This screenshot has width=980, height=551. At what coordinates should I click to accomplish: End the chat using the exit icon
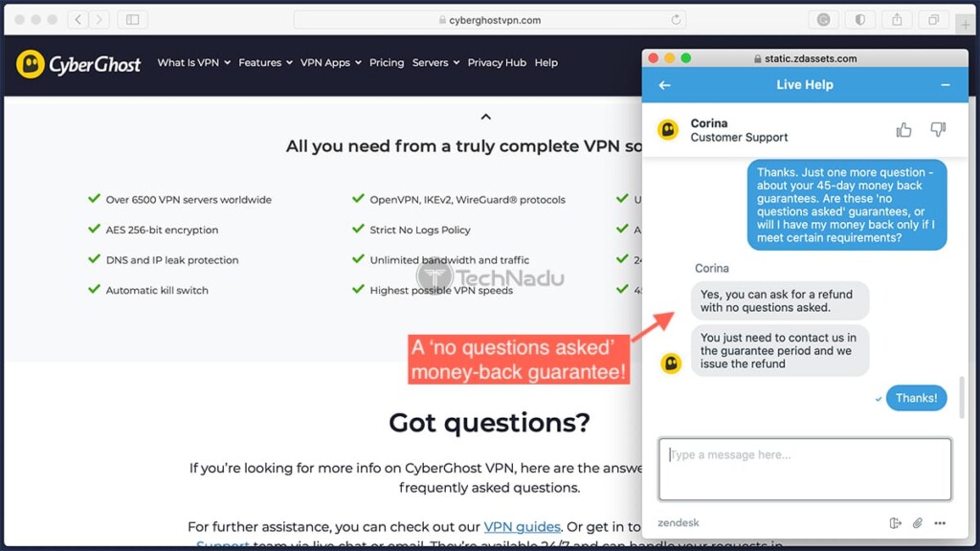[895, 523]
